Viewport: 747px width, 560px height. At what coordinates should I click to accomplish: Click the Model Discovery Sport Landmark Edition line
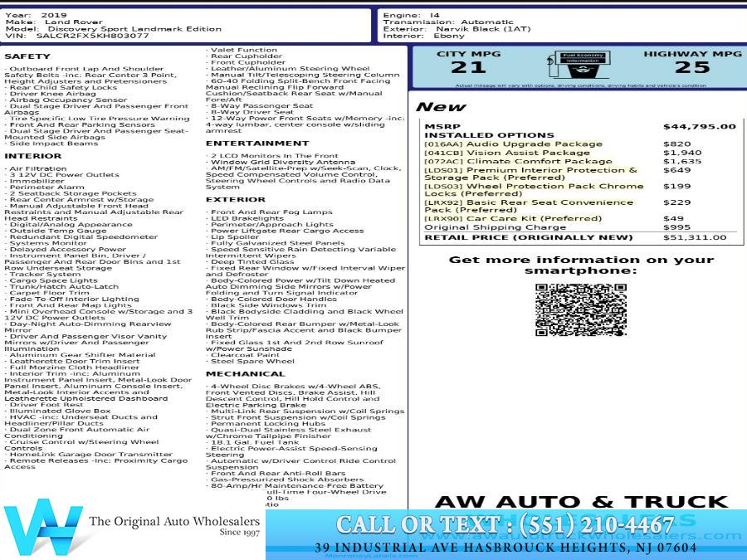[x=114, y=28]
